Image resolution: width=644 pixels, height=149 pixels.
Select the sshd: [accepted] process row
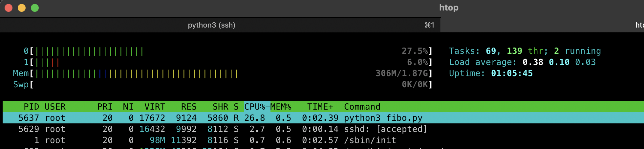(323, 129)
